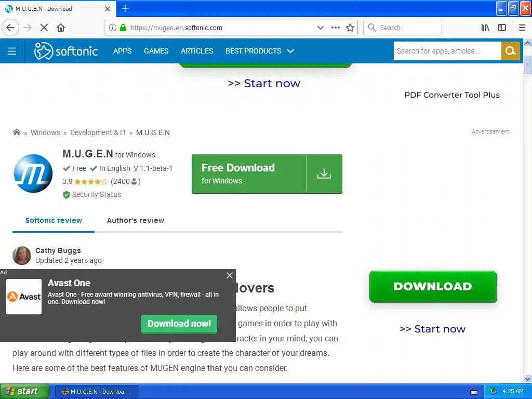Click the lower right '>> Start now' link
The height and width of the screenshot is (399, 532).
tap(433, 329)
